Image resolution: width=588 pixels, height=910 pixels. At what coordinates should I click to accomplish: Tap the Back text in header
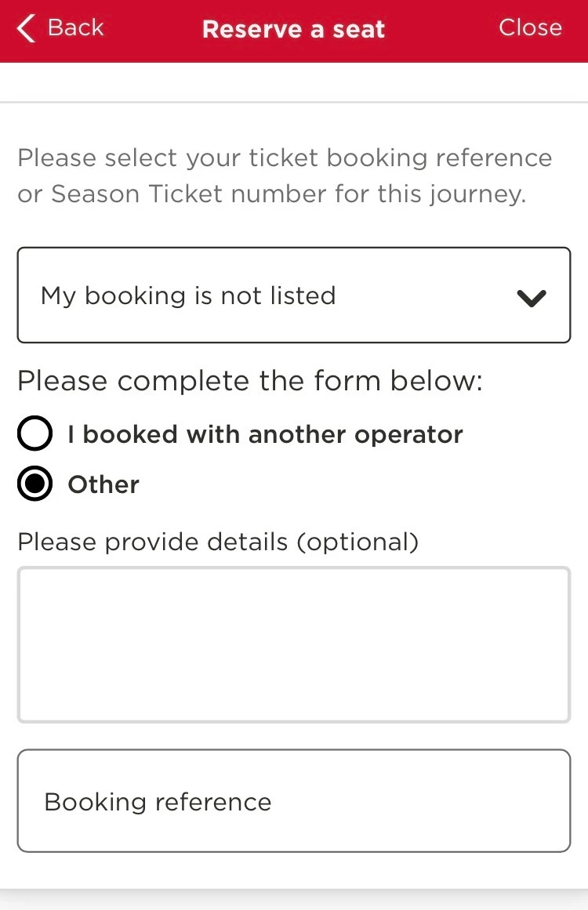coord(75,27)
